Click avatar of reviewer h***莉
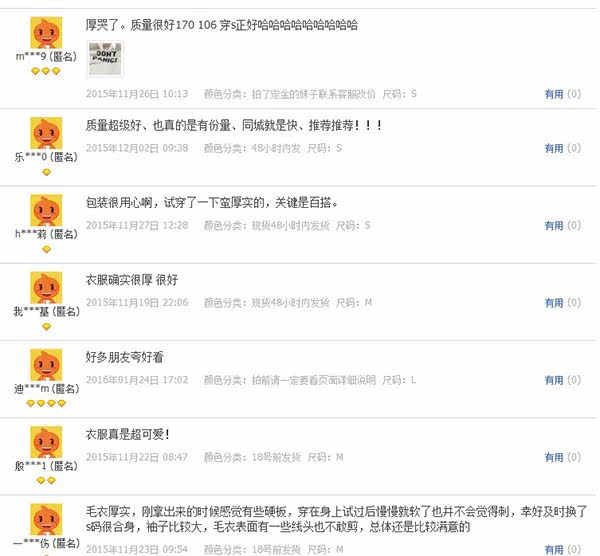 point(46,210)
